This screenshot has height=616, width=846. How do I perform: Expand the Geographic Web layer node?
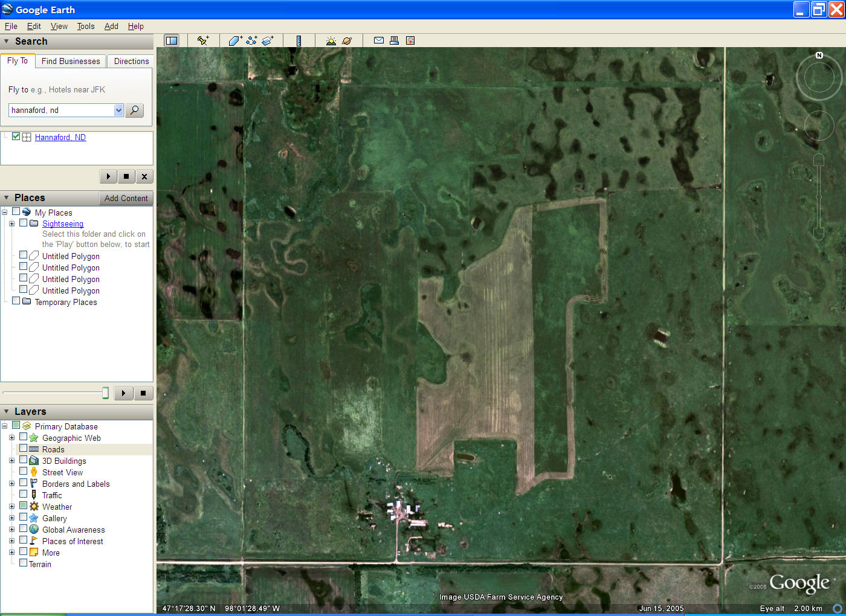click(x=11, y=438)
